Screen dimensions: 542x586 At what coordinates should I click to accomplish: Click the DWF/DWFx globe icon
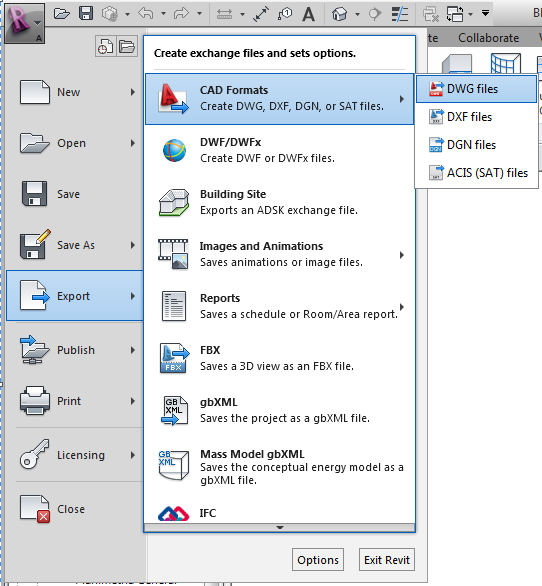click(x=174, y=151)
